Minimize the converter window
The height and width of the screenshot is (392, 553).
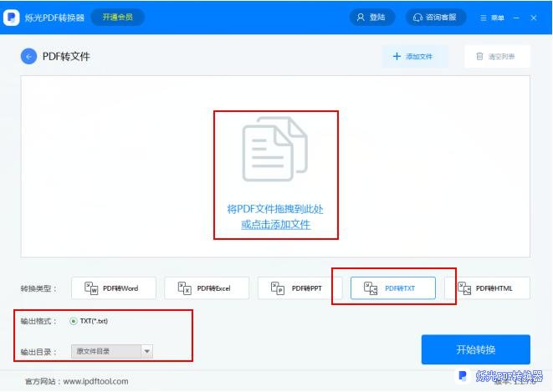tap(516, 18)
